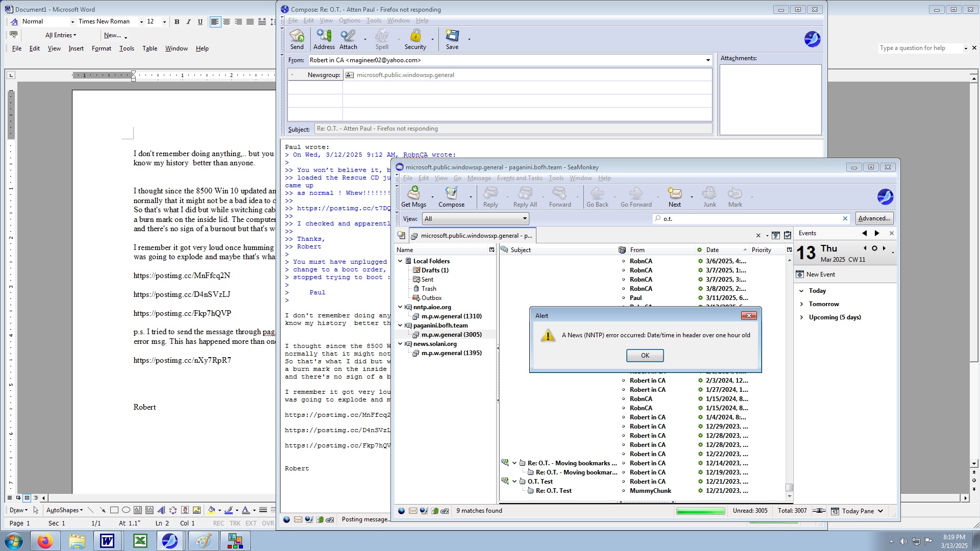
Task: Open Events and Tasks menu in SeaMonkey
Action: (520, 178)
